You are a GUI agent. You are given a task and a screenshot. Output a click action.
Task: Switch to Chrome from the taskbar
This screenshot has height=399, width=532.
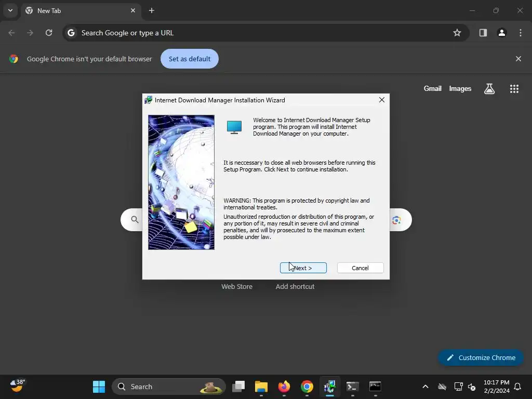pyautogui.click(x=307, y=387)
